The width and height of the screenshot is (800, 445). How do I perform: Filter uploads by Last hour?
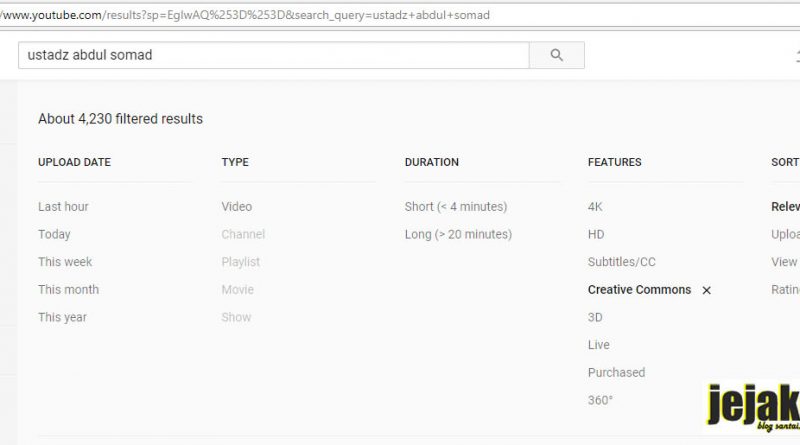click(x=63, y=207)
